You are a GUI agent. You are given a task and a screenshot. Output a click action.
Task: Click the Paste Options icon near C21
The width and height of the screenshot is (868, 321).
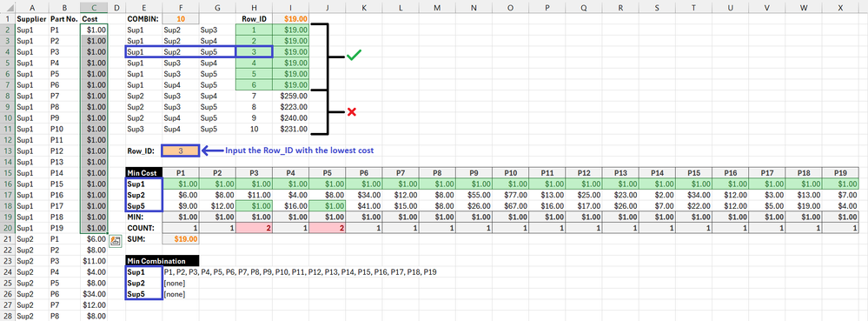116,240
